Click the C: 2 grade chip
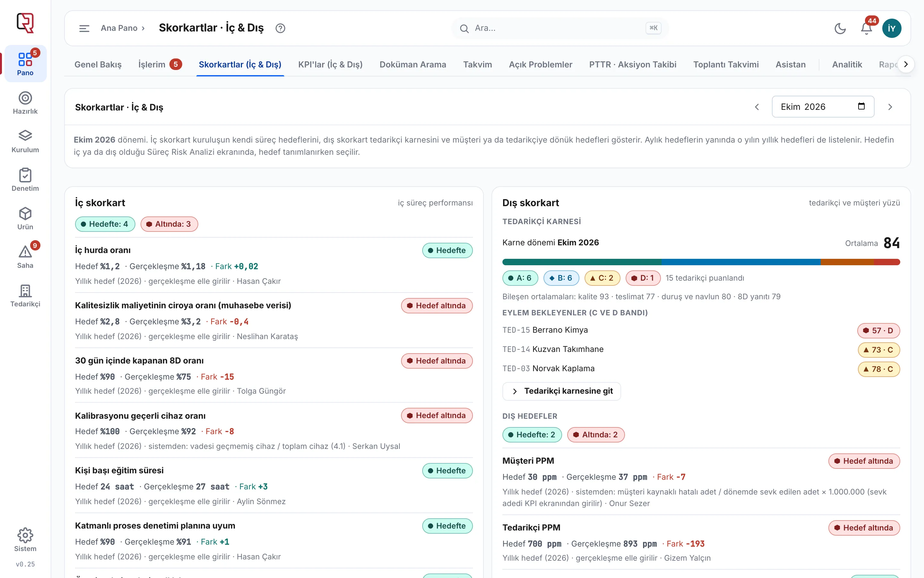Screen dimensions: 924x578 pos(602,278)
